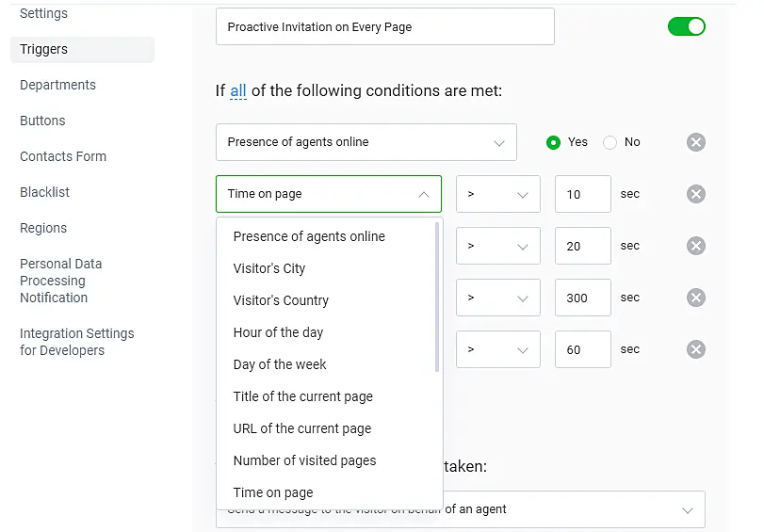The width and height of the screenshot is (764, 532).
Task: Choose Visitor's City from the list
Action: point(269,268)
